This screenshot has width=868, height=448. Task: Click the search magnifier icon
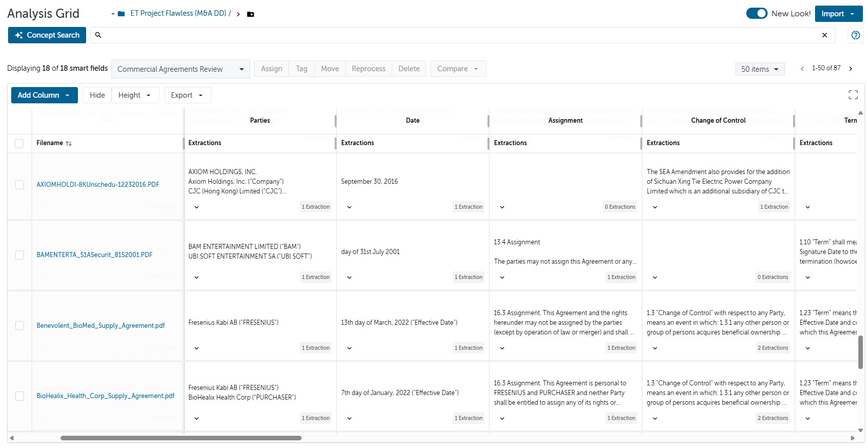click(98, 35)
